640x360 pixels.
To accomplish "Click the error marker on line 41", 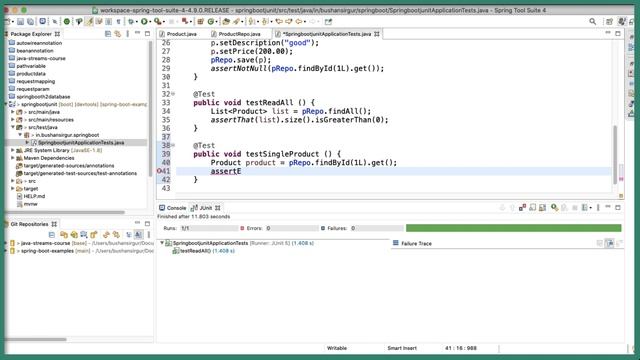I will coord(159,171).
